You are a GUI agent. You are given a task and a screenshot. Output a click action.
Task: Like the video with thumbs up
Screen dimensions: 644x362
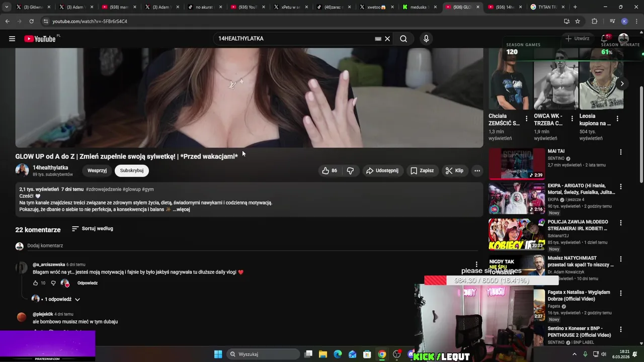point(330,170)
